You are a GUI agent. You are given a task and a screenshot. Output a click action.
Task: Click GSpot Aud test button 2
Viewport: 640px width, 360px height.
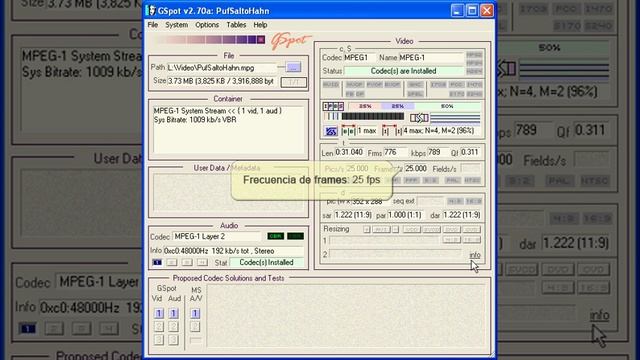[x=173, y=327]
